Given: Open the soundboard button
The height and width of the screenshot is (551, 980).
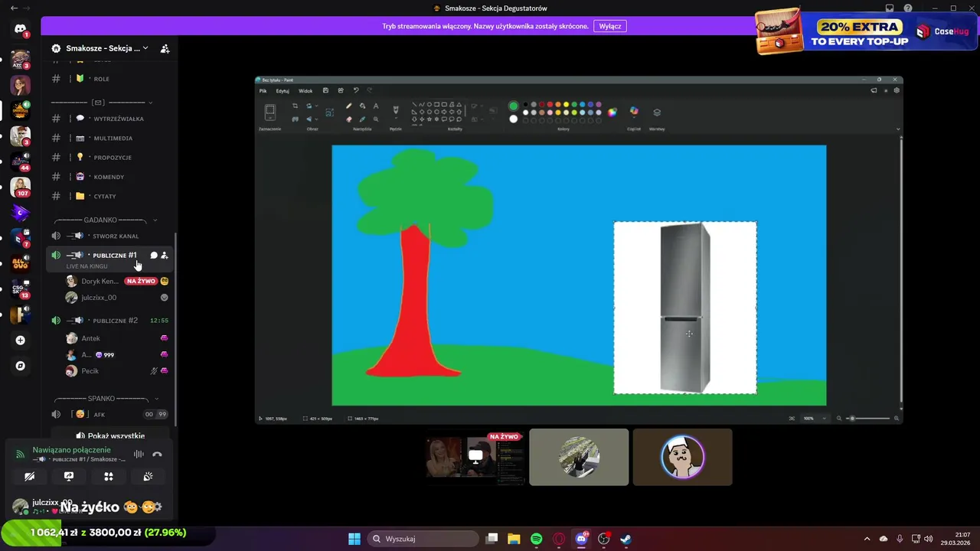Looking at the screenshot, I should pos(149,476).
